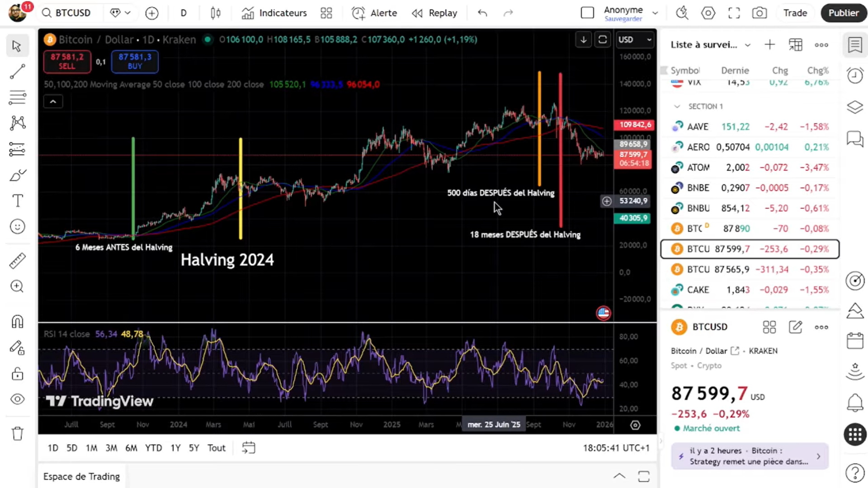Create an Alerte from the toolbar
868x488 pixels.
click(x=374, y=13)
